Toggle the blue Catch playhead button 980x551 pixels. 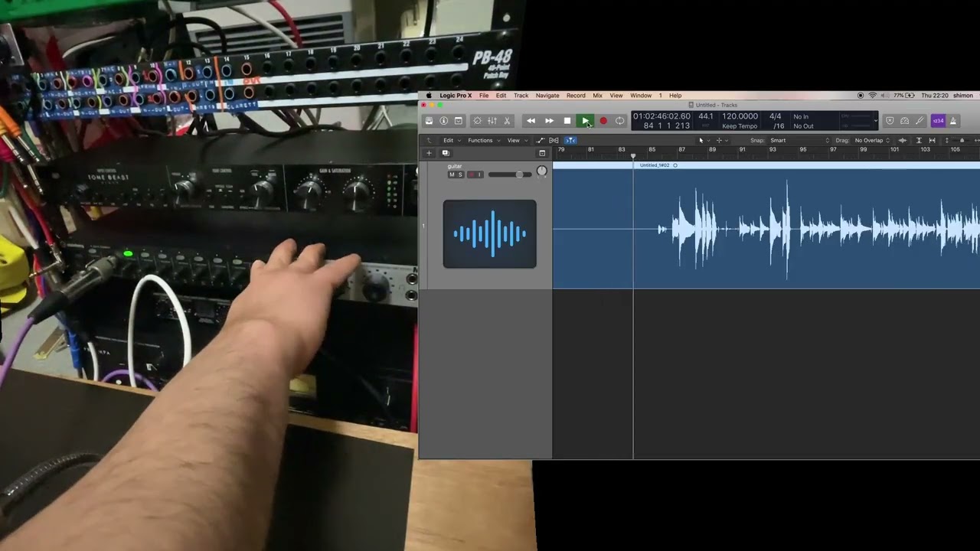[x=570, y=140]
